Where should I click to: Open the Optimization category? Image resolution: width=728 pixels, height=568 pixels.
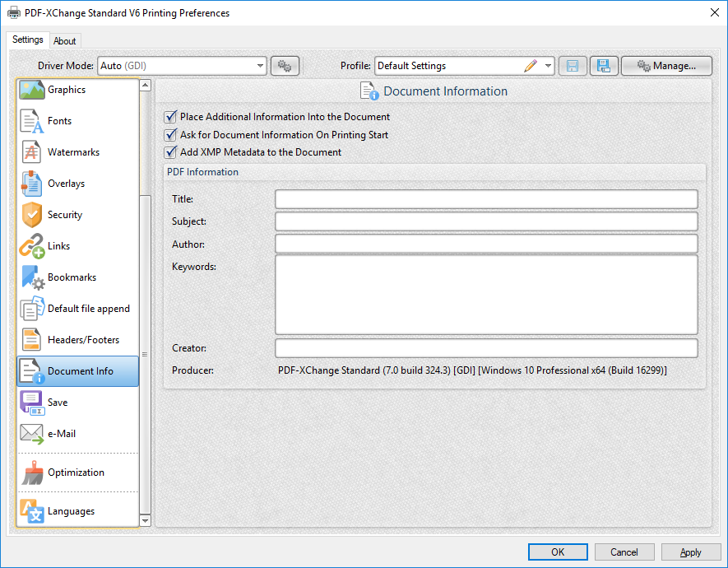[78, 473]
